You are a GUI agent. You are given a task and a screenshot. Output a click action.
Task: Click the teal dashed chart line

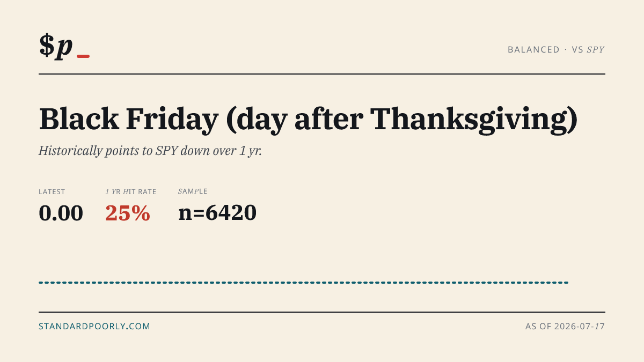point(304,282)
